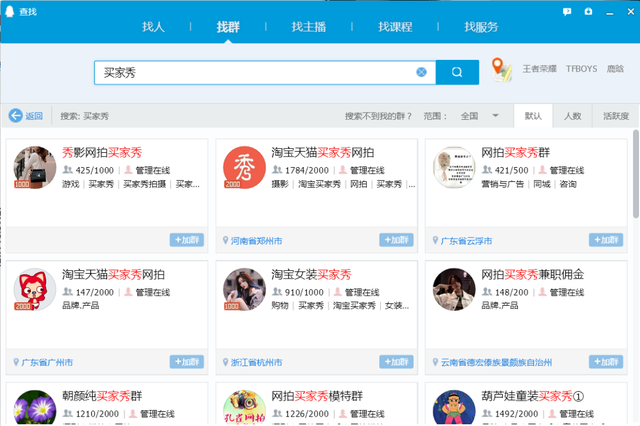Open the 找课程 tab
640x426 pixels.
click(x=395, y=27)
